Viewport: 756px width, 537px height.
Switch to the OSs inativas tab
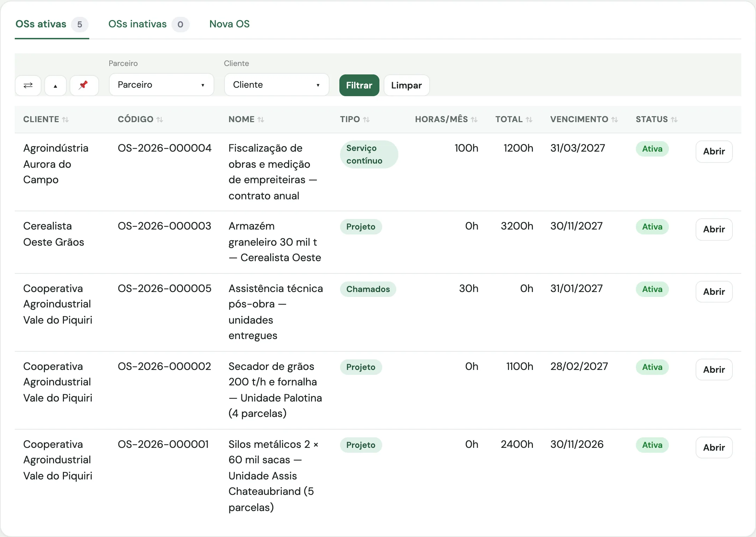coord(149,24)
